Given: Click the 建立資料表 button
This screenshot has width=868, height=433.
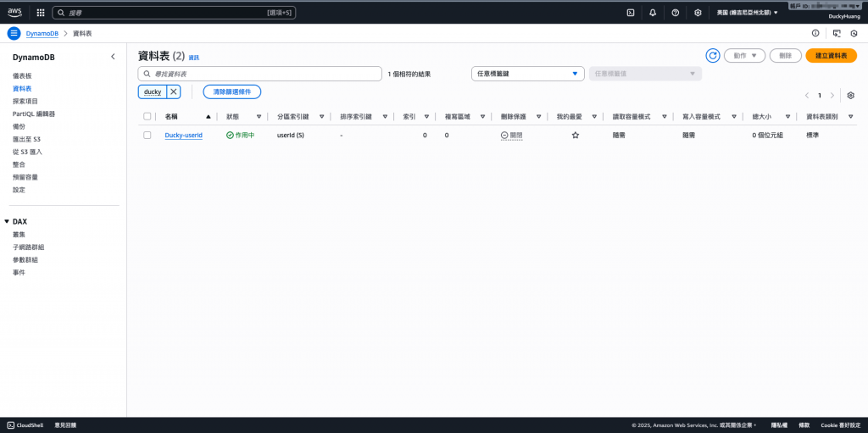Looking at the screenshot, I should click(x=831, y=55).
